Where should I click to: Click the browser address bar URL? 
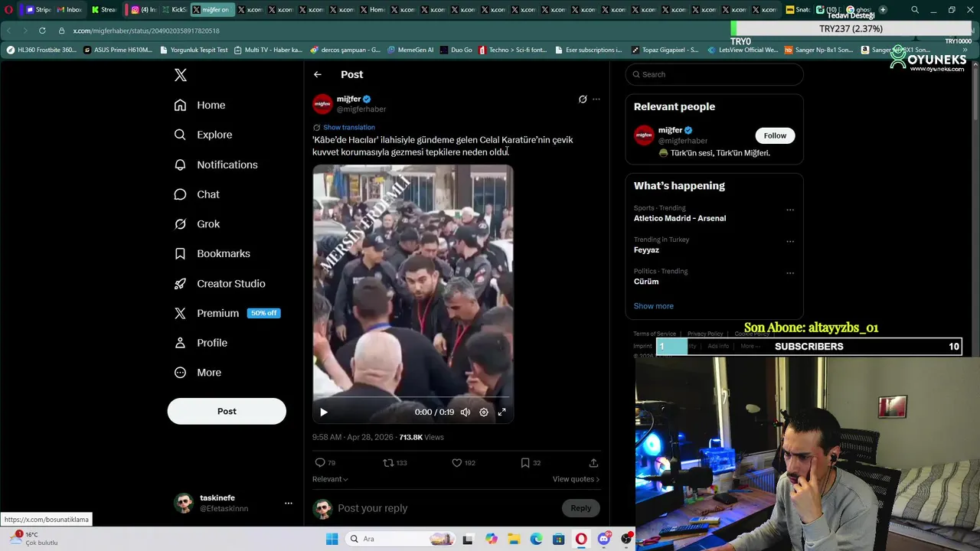pos(146,31)
